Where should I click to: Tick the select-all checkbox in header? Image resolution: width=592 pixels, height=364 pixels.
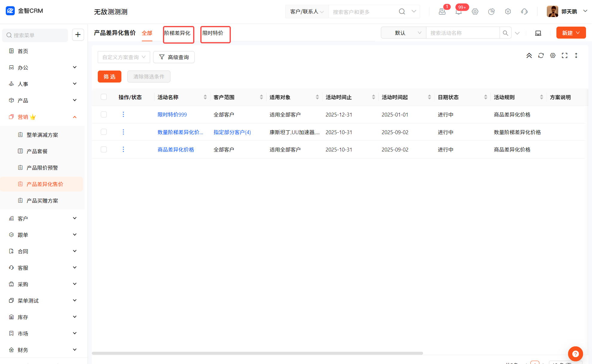coord(104,97)
